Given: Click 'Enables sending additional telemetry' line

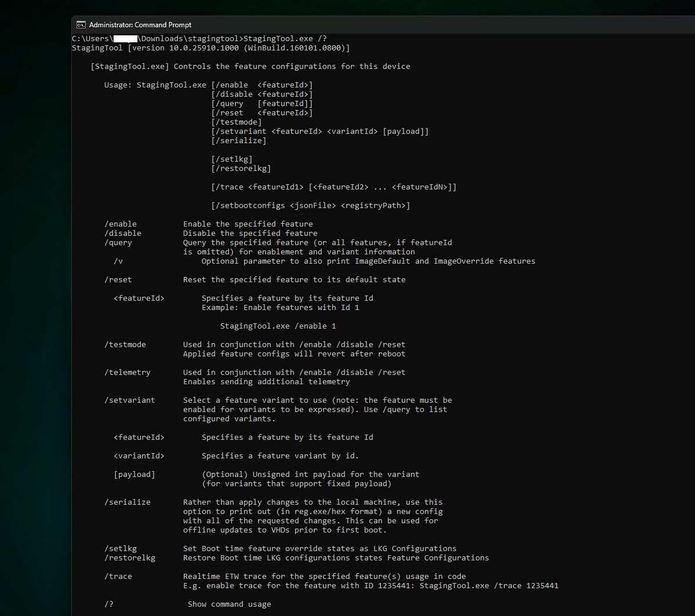Looking at the screenshot, I should [267, 382].
